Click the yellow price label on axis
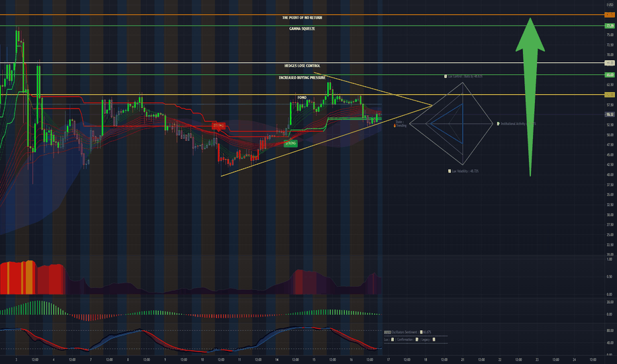 coord(610,95)
